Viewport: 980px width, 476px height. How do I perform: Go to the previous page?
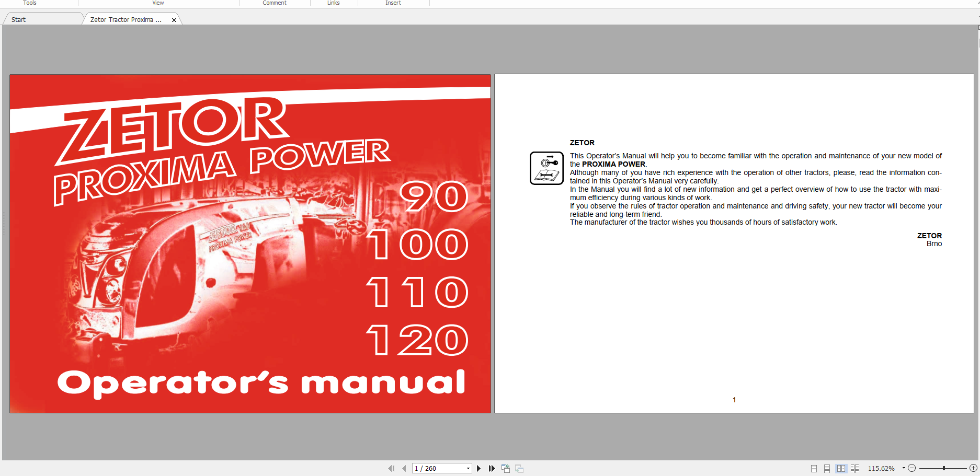(x=404, y=469)
